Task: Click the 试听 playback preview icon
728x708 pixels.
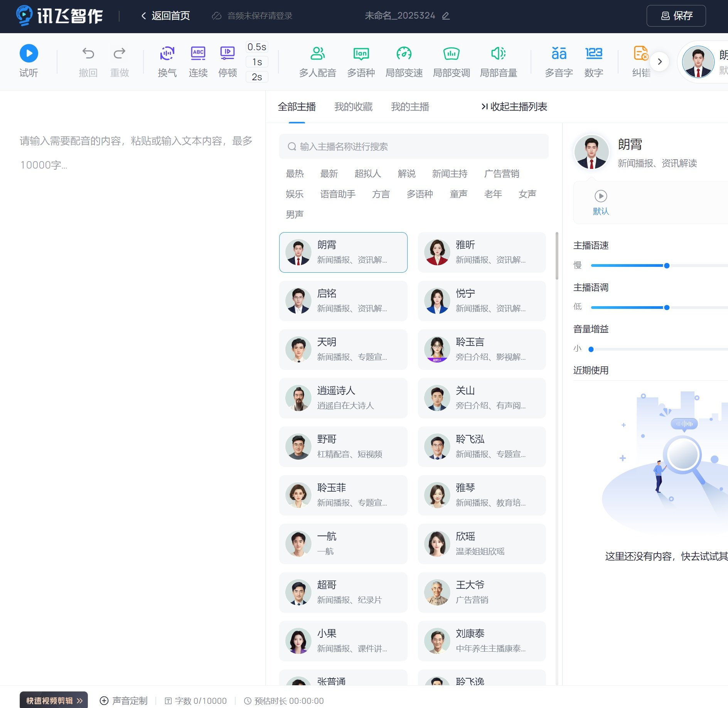Action: pos(29,54)
